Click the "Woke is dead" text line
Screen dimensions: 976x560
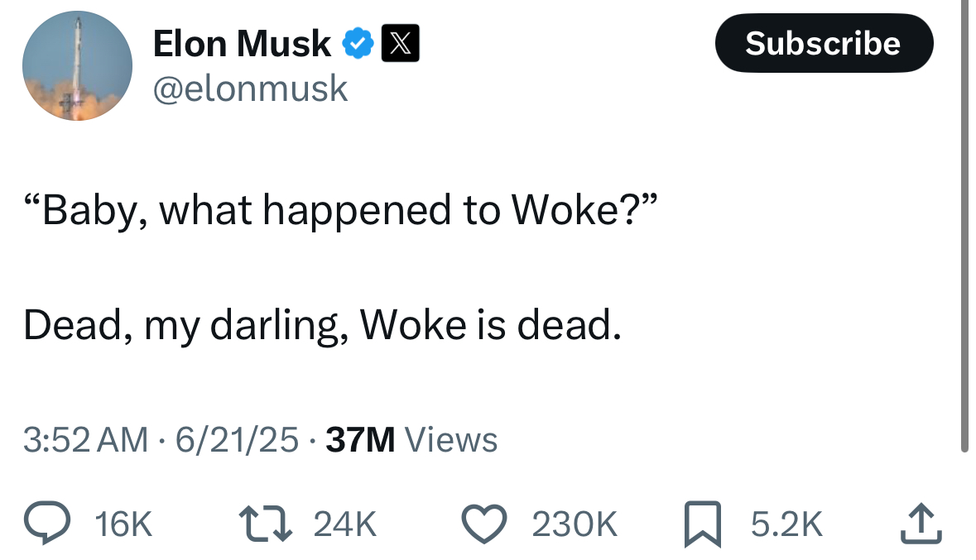(x=321, y=327)
